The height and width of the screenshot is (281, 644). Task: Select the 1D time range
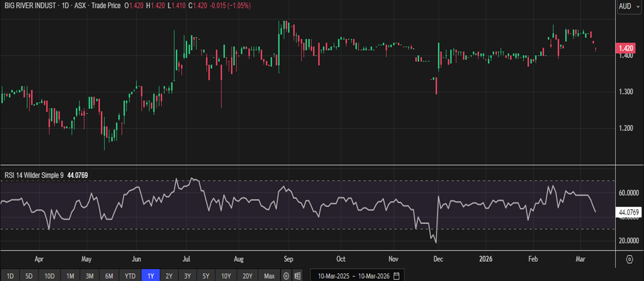pos(10,276)
